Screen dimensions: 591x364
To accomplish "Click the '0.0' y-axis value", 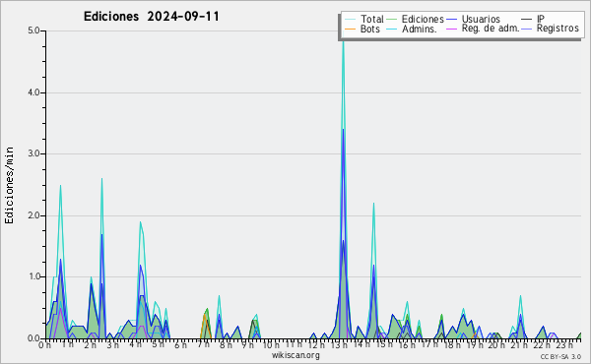I will [33, 338].
